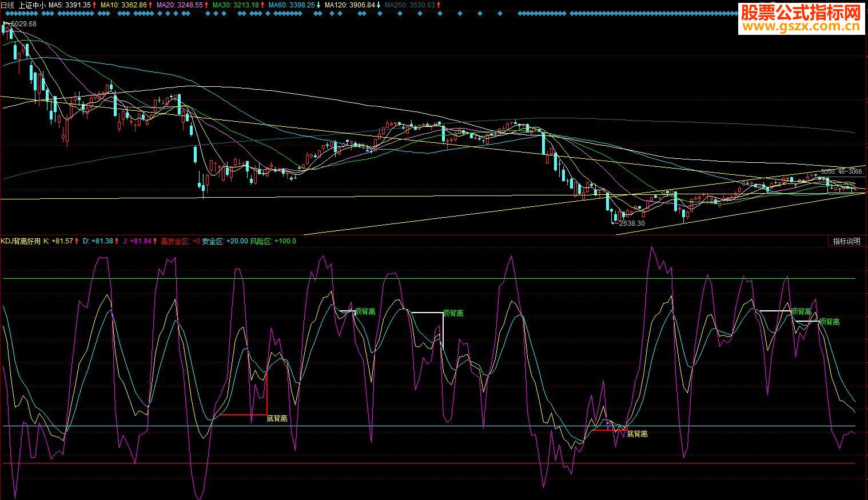Click the red up arrow after J value
The image size is (868, 500).
point(155,241)
